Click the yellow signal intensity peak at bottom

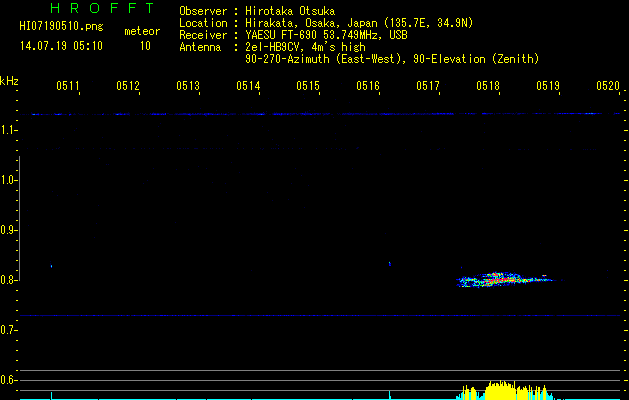[x=500, y=390]
